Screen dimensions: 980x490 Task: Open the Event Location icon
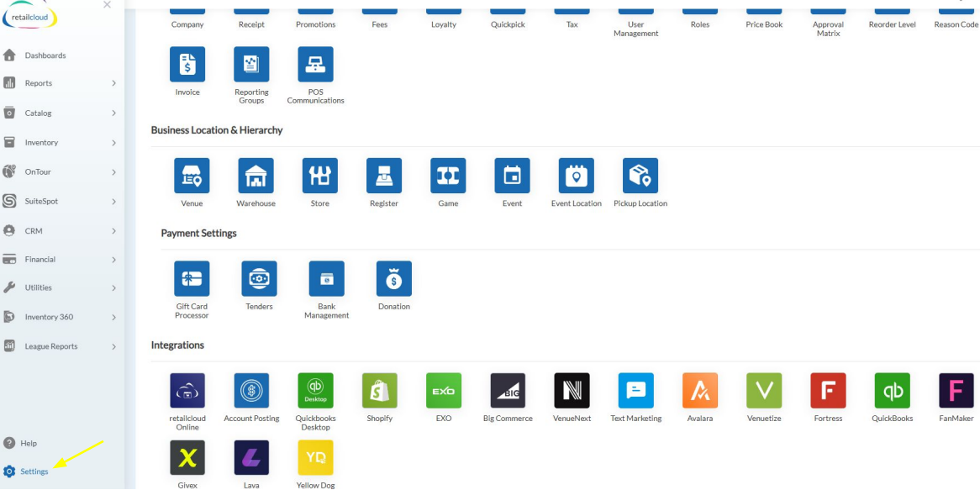tap(577, 176)
